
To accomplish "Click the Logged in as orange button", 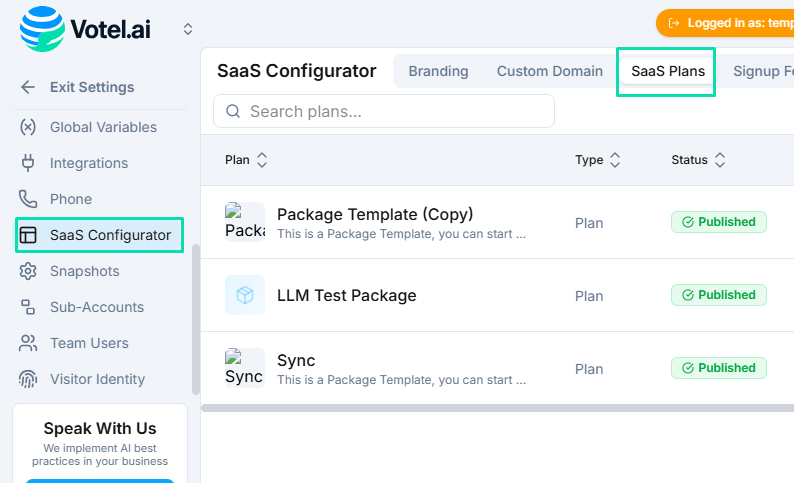I will coord(725,23).
